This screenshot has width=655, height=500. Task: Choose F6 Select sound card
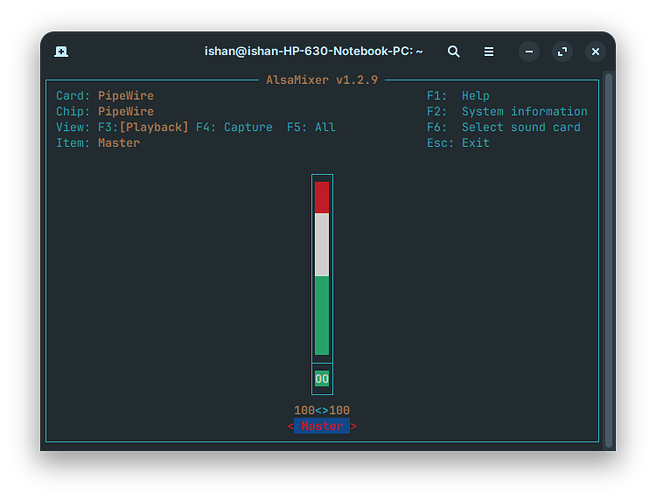point(503,127)
